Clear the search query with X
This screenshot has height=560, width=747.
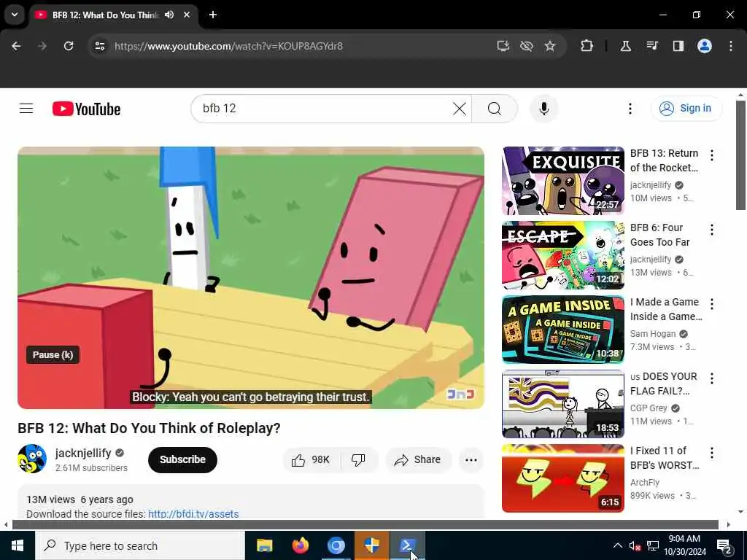point(460,109)
